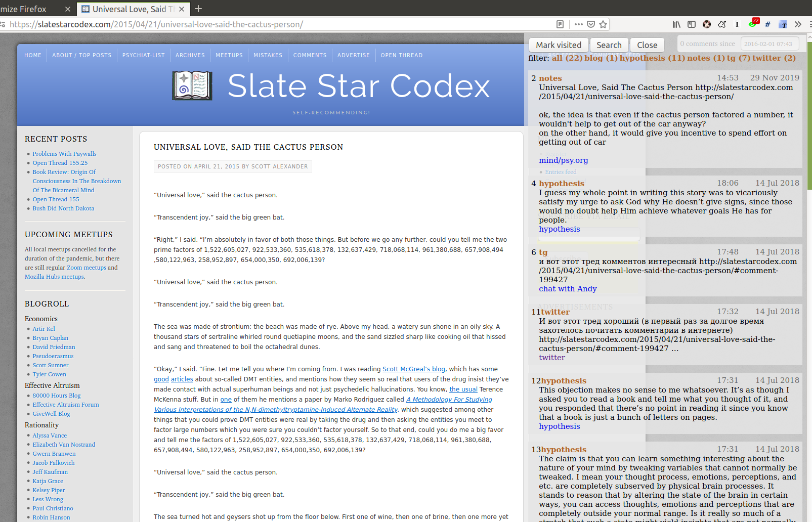Open 'hypothesis' link under entry 12
The height and width of the screenshot is (522, 812).
click(560, 426)
